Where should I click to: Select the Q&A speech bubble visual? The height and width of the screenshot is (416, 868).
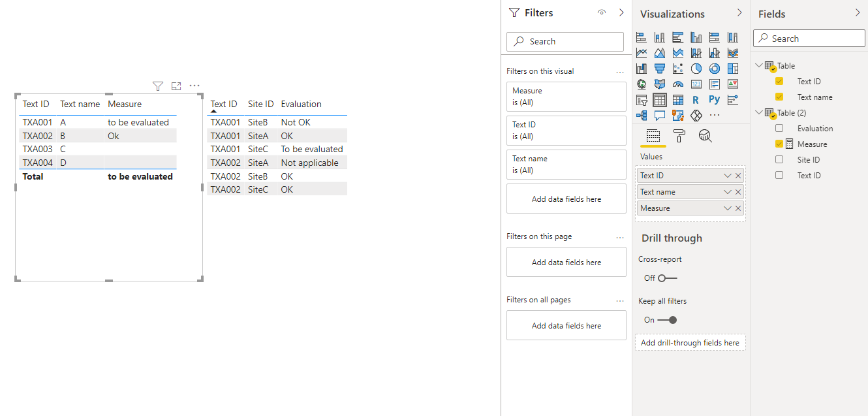[660, 116]
